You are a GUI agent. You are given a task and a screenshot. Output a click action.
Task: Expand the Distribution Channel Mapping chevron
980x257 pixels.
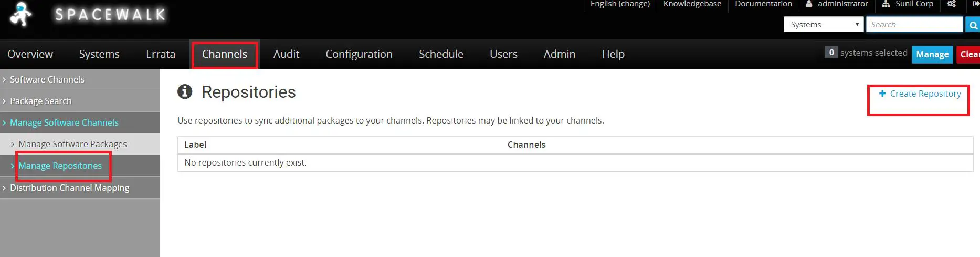coord(4,188)
